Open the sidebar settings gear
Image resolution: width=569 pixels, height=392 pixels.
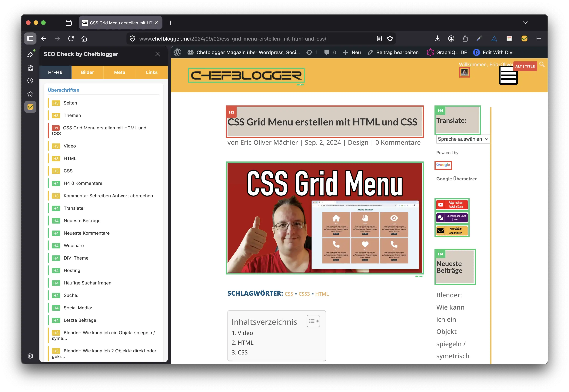click(x=30, y=356)
